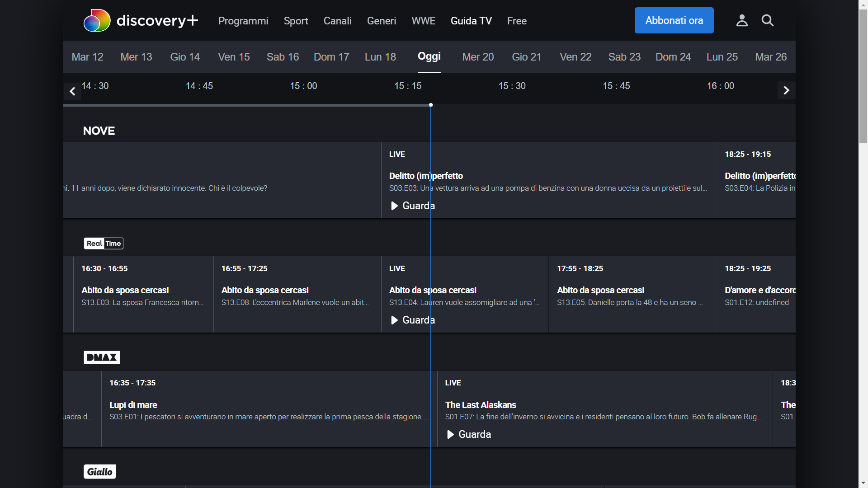Open search with the magnifier icon
The width and height of the screenshot is (868, 488).
[x=768, y=20]
